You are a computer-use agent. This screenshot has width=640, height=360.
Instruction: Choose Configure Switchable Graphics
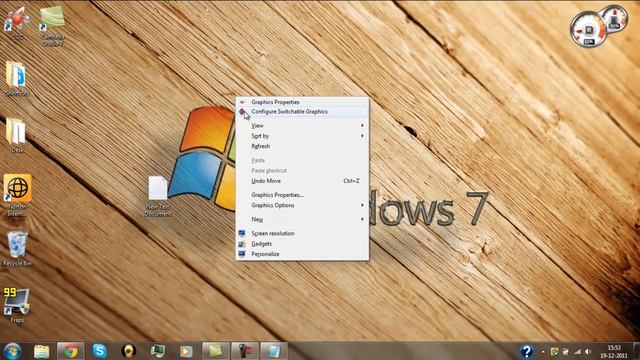(x=302, y=111)
